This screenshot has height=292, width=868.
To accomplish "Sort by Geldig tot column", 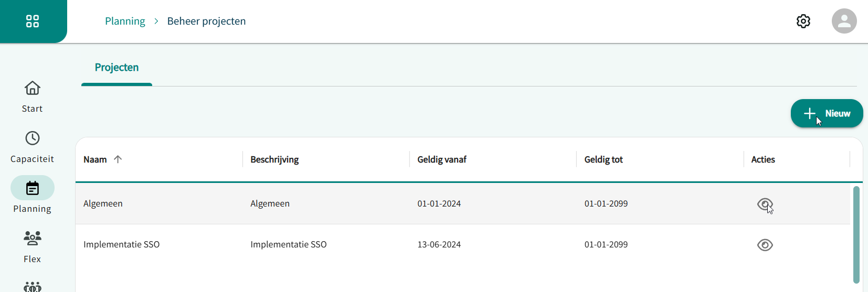I will click(604, 159).
